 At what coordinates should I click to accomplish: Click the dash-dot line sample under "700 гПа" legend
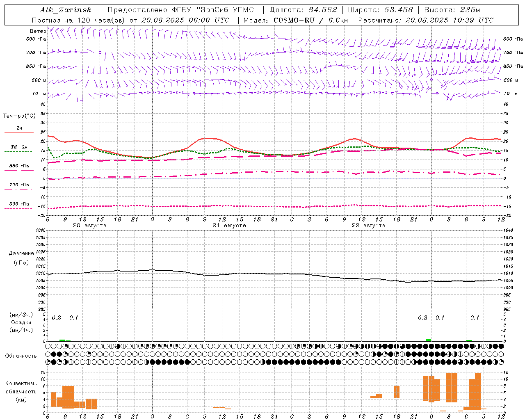(x=18, y=189)
